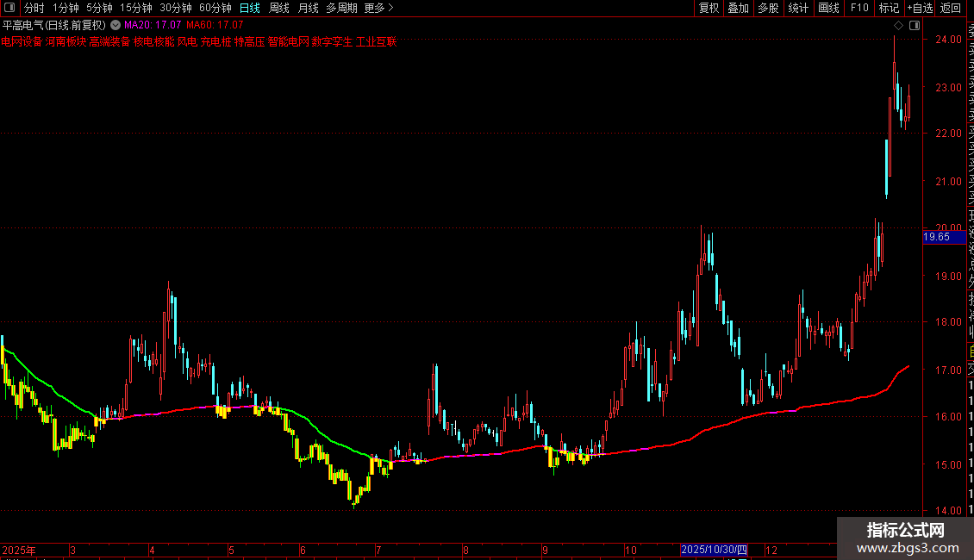Click the MA20: 17.07 indicator label
This screenshot has width=974, height=560.
coord(153,26)
